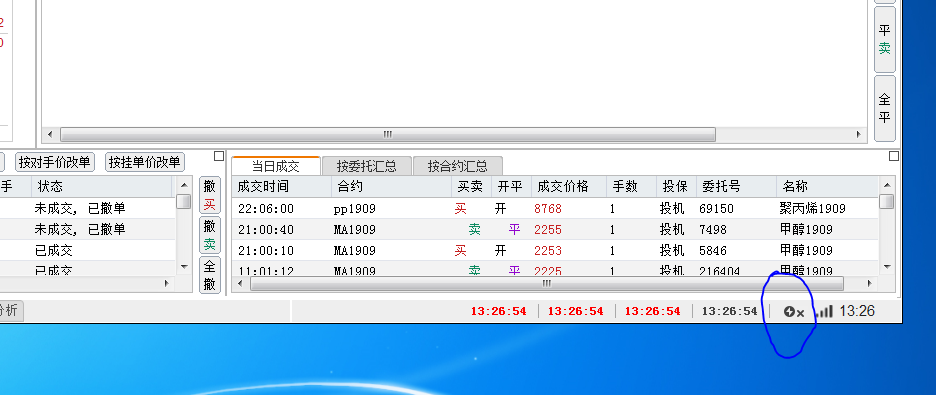
Task: Click the 全平 close all positions button
Action: (x=885, y=108)
